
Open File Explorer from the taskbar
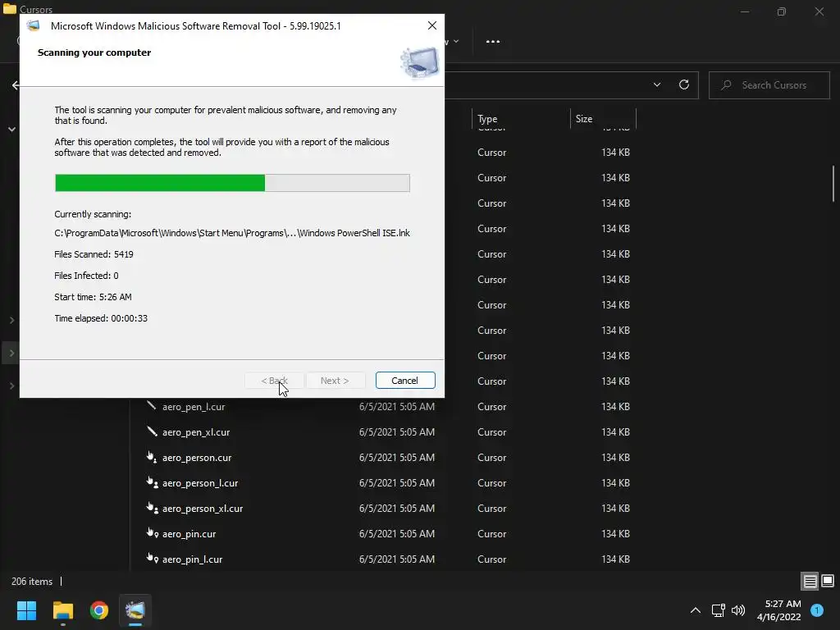62,610
